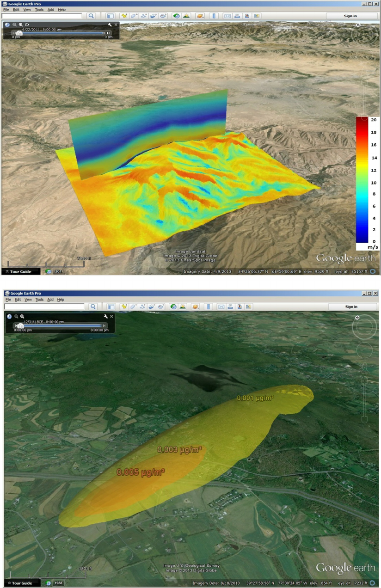381x588 pixels.
Task: Open View menu in wind-speed window
Action: (x=27, y=9)
